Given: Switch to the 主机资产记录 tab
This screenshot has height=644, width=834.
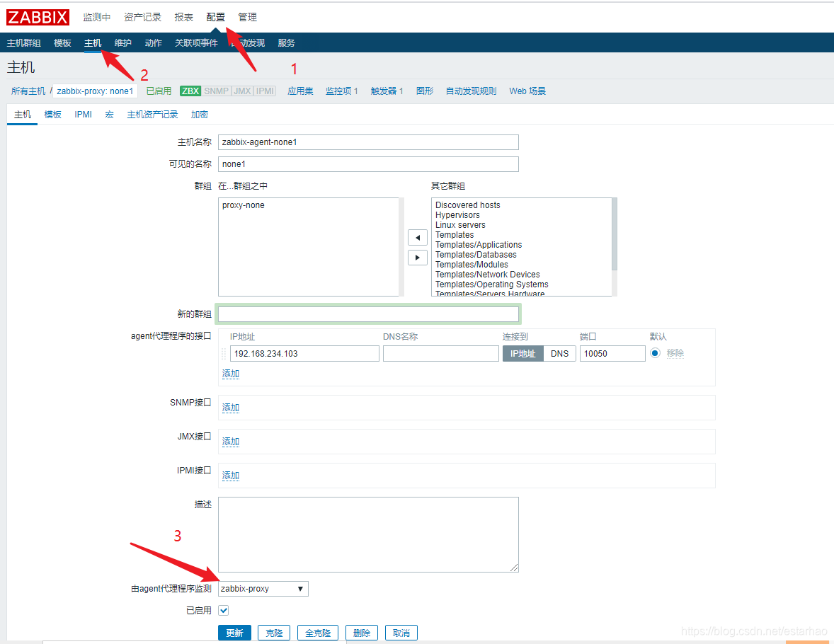Looking at the screenshot, I should 153,115.
